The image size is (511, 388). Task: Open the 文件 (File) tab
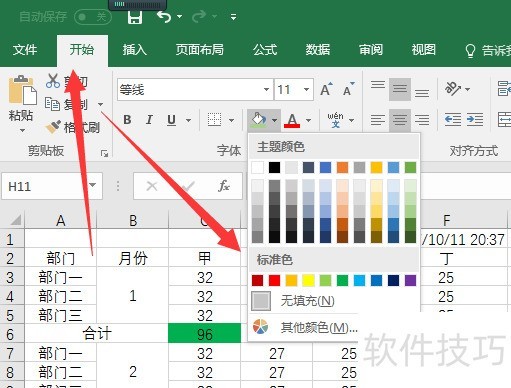click(x=25, y=50)
